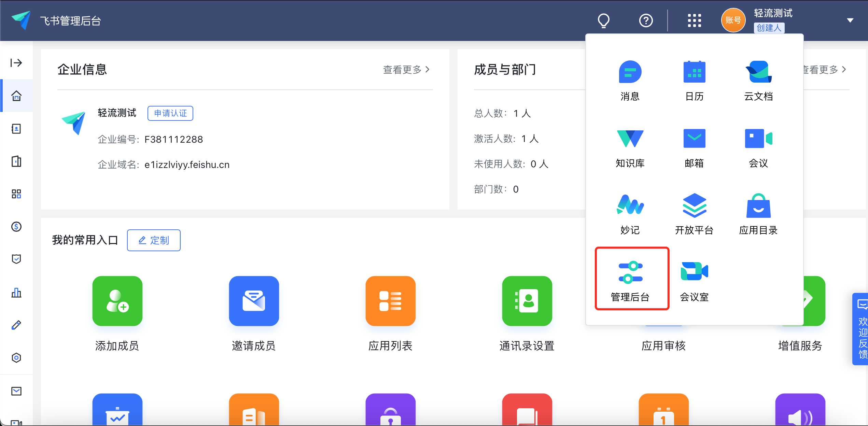Open the red book shortcut in second row
The image size is (868, 426).
[527, 410]
